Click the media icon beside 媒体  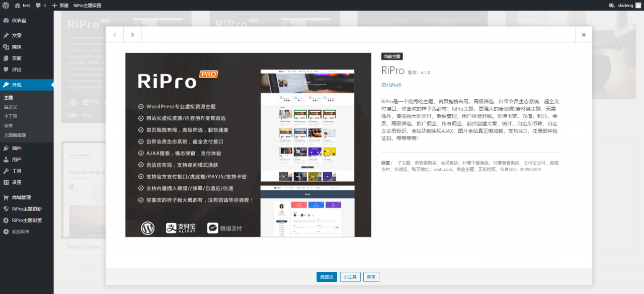[6, 47]
